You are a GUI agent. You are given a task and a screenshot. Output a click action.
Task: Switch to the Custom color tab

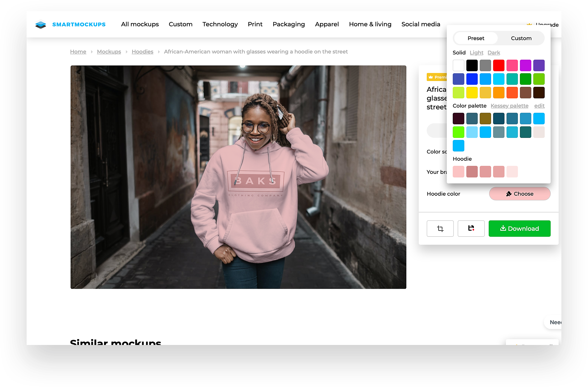coord(521,38)
